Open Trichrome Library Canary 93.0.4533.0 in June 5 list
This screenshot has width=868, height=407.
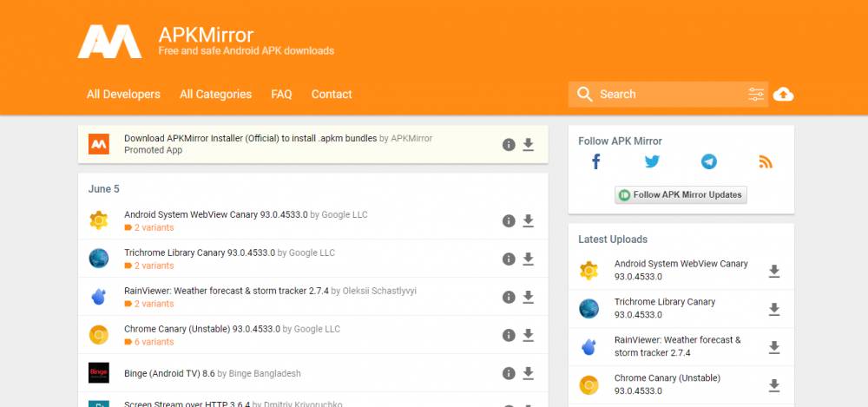tap(200, 253)
